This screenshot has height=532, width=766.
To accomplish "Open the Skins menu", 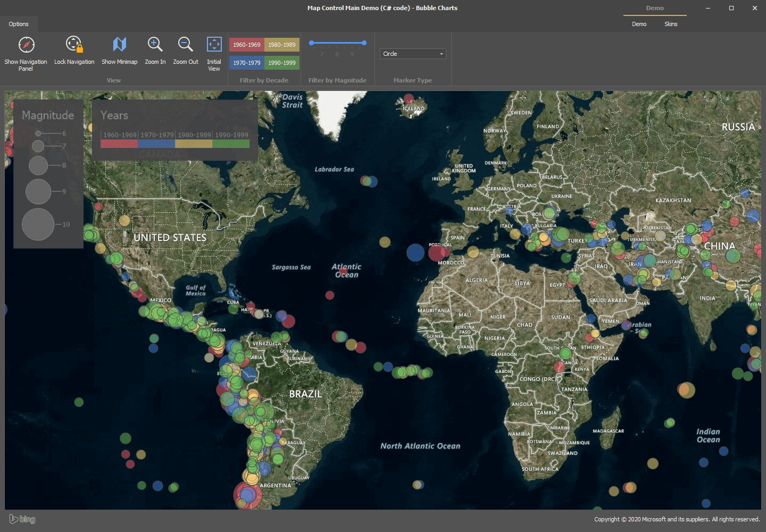I will 671,24.
